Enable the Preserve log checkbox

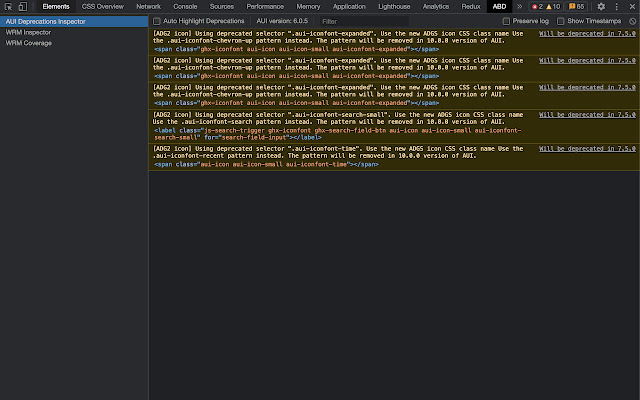(506, 21)
